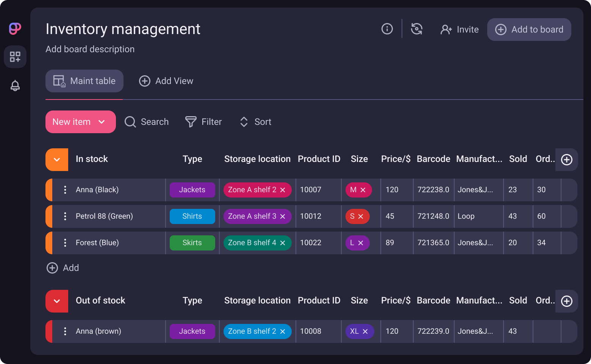Open the New item dropdown arrow

(102, 122)
